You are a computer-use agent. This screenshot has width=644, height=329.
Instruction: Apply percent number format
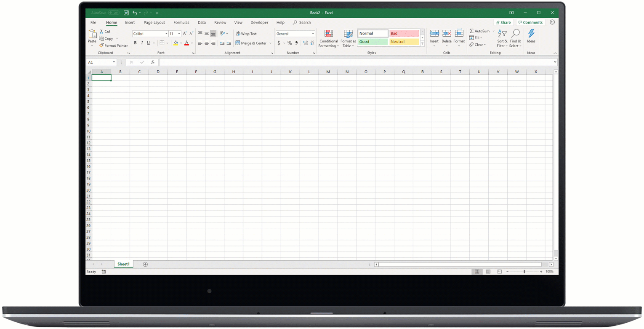[x=289, y=43]
